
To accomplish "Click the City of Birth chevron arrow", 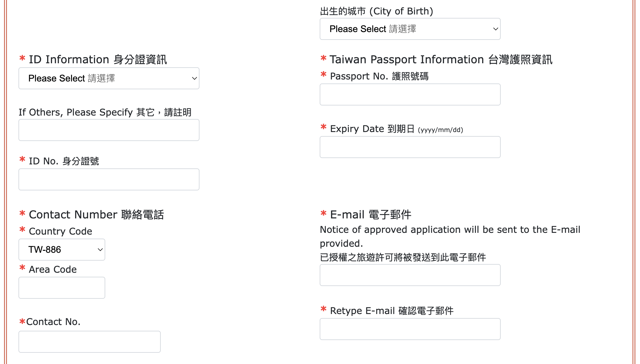I will 495,29.
